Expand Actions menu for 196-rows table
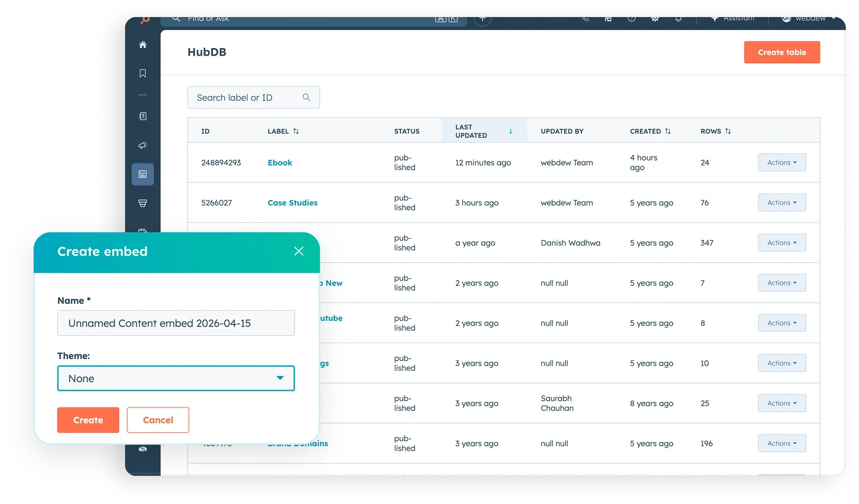Viewport: 859px width, 504px height. coord(781,443)
